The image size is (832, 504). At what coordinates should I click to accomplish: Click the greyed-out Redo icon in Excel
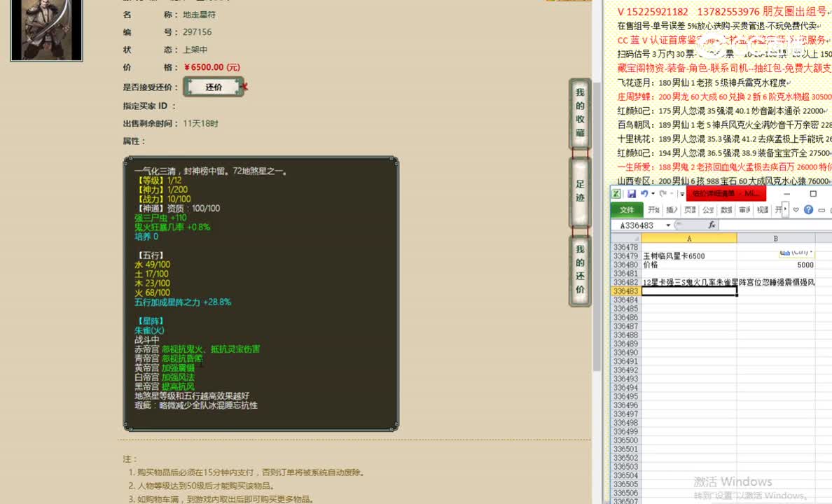663,194
